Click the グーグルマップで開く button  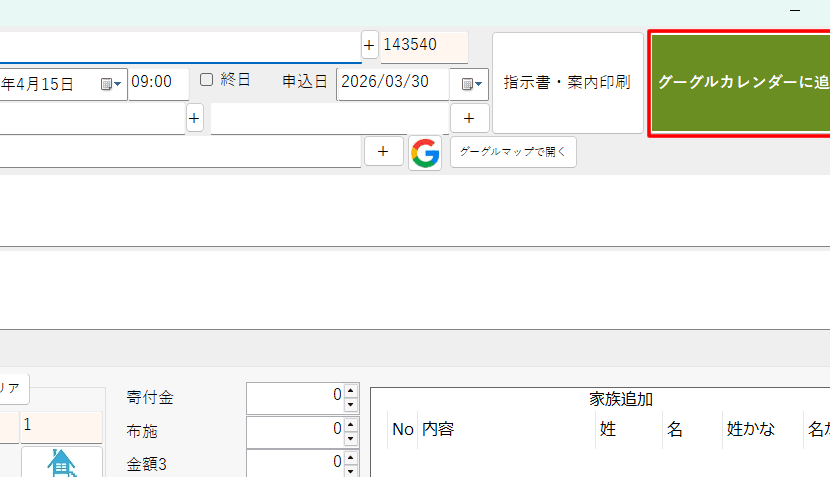[513, 152]
